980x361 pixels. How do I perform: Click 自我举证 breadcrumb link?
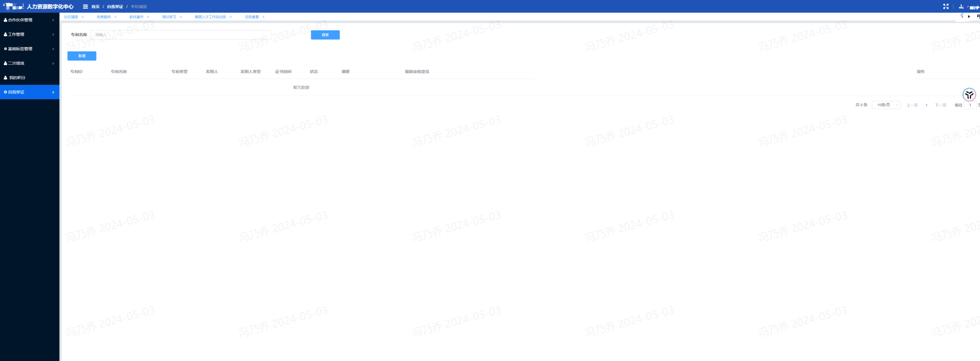(x=115, y=7)
